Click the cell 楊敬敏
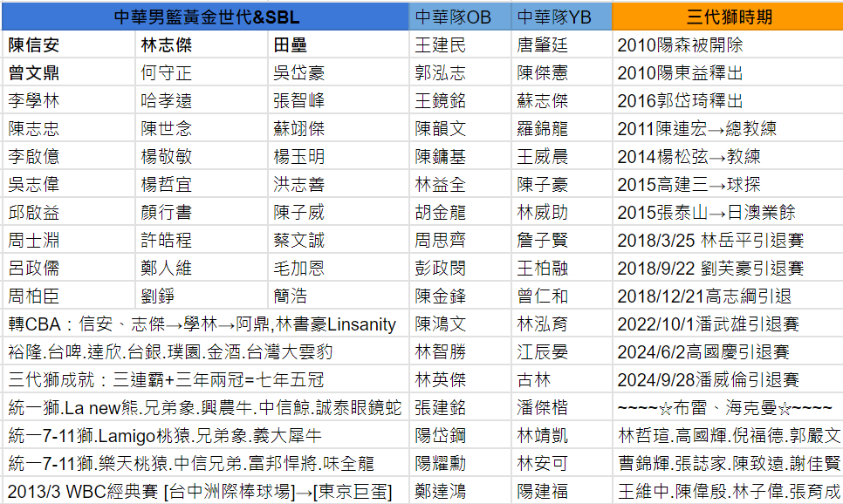Image resolution: width=843 pixels, height=504 pixels. pos(202,156)
